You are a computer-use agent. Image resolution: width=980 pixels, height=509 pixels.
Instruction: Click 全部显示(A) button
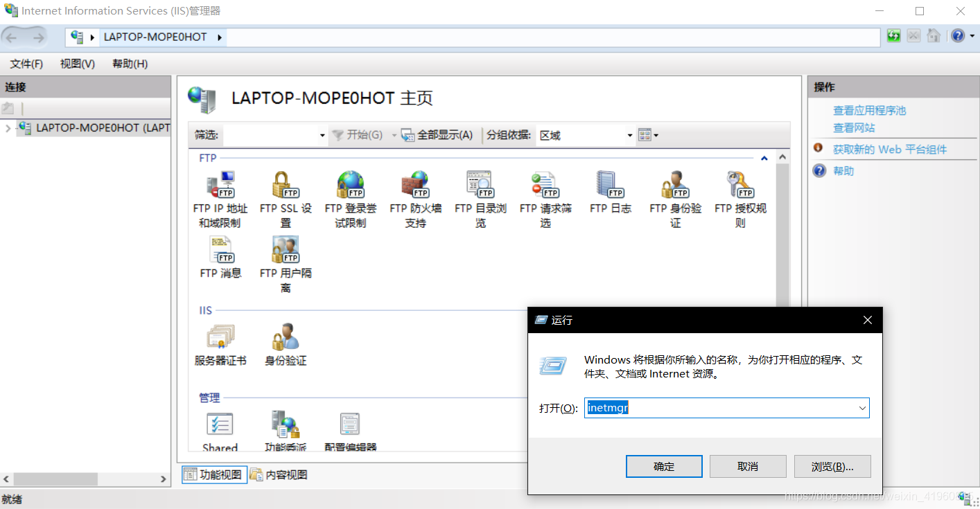tap(437, 135)
